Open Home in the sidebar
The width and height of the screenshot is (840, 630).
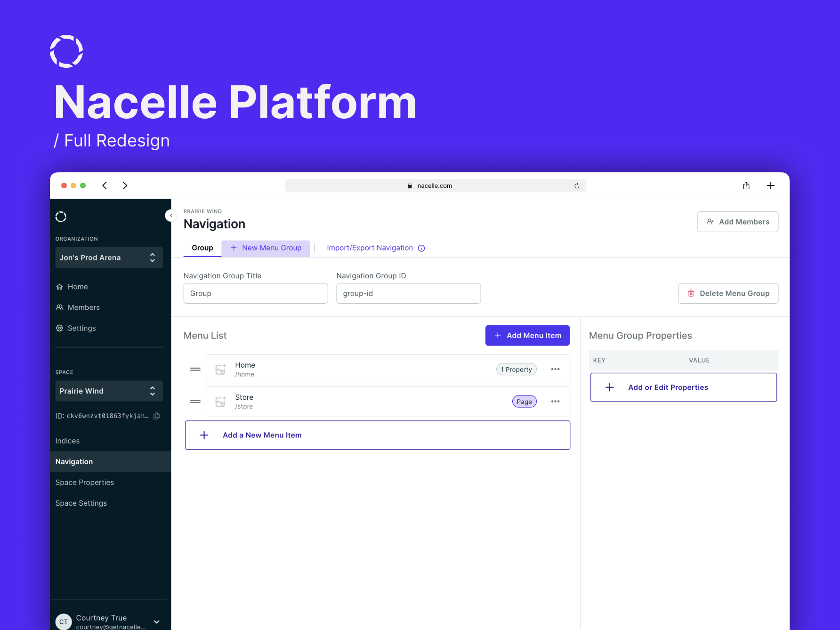click(72, 287)
